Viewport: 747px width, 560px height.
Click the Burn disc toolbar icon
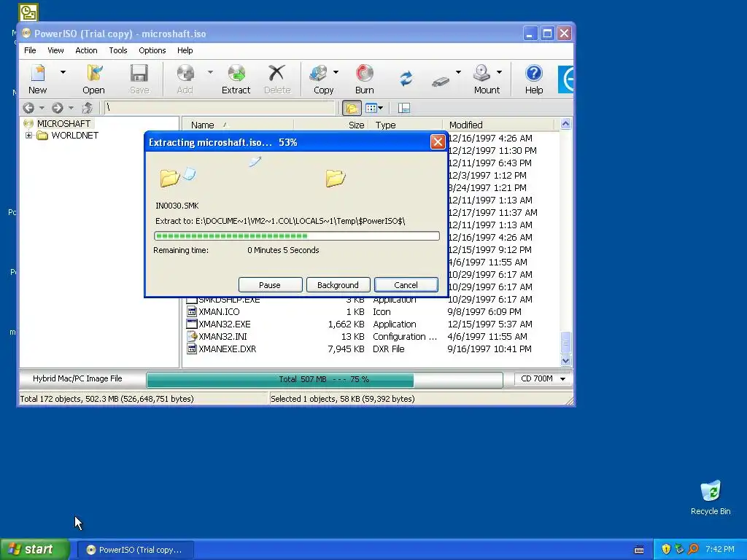[365, 74]
